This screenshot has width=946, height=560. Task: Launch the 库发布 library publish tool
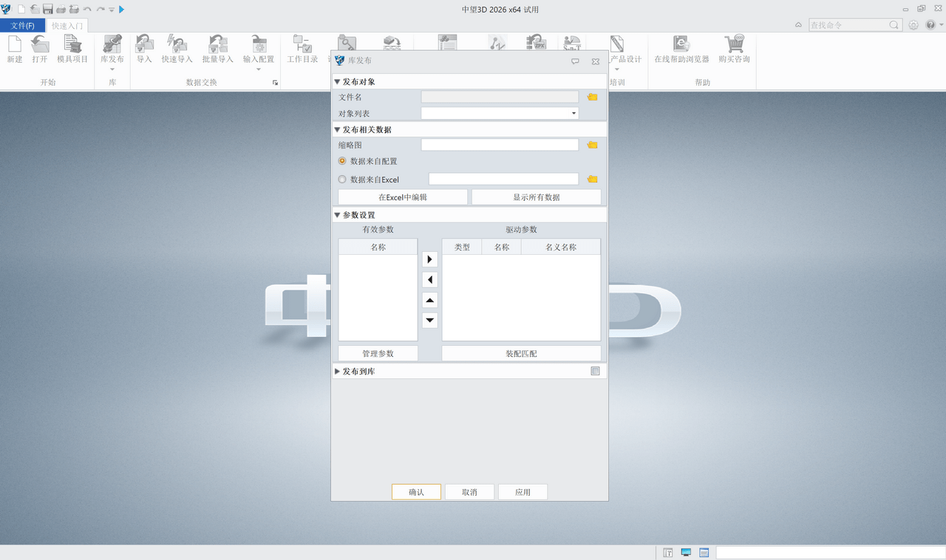112,50
